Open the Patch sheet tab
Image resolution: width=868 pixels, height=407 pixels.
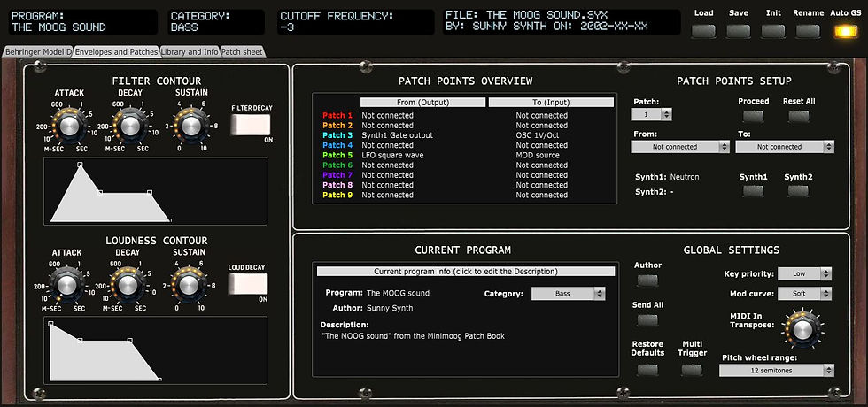coord(242,52)
